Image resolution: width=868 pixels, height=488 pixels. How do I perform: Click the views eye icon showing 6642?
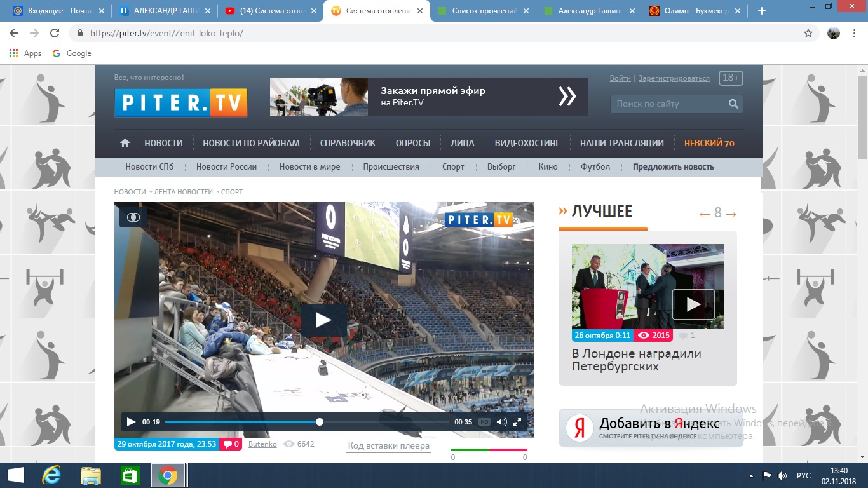click(288, 444)
